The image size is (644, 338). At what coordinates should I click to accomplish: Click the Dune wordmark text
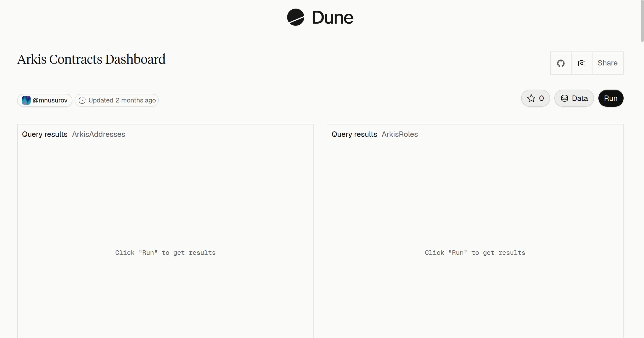click(x=333, y=18)
